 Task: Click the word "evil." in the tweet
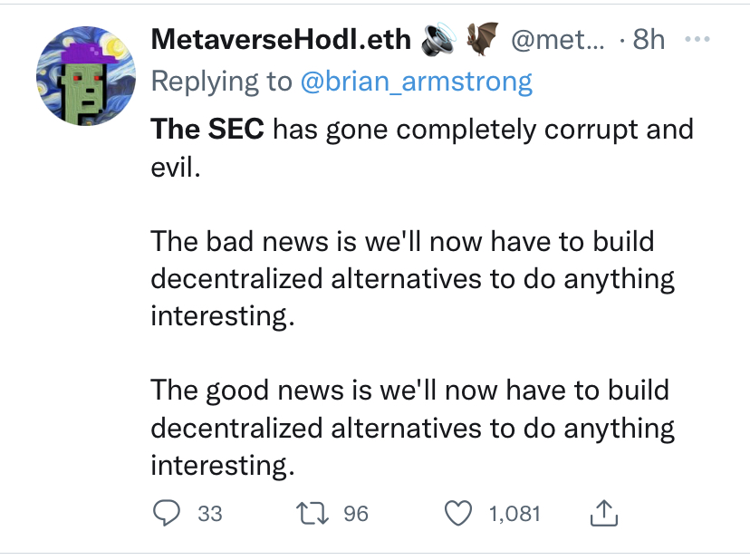pyautogui.click(x=174, y=169)
